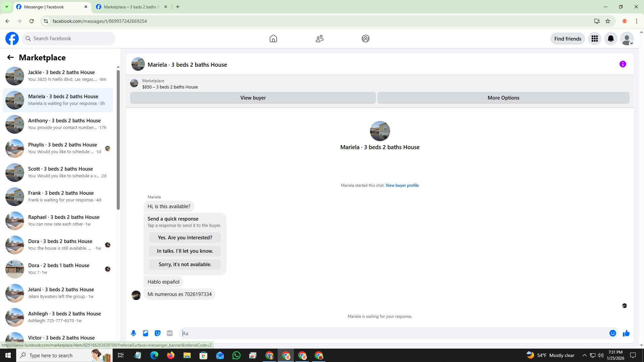Go back from Marketplace chats list

(10, 57)
